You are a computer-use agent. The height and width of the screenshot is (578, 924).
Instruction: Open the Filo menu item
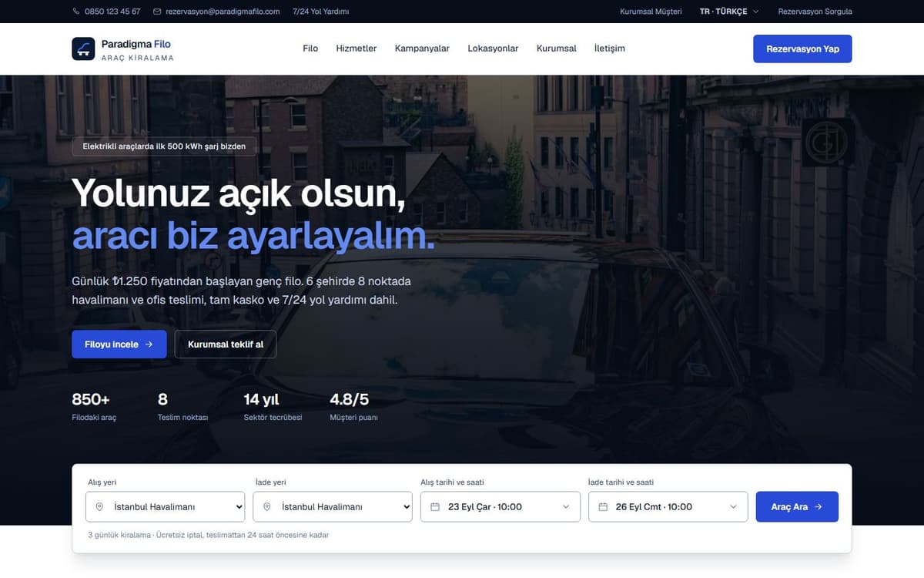310,49
